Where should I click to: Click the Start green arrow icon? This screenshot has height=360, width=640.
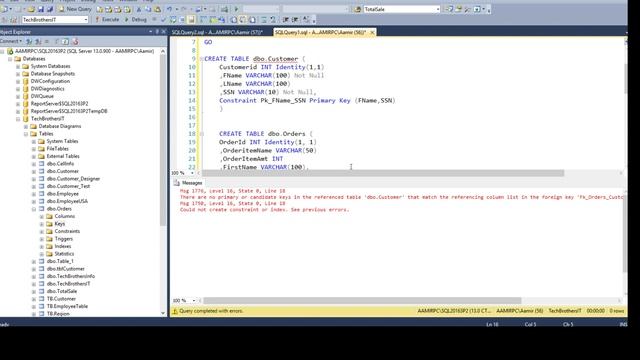pos(236,9)
